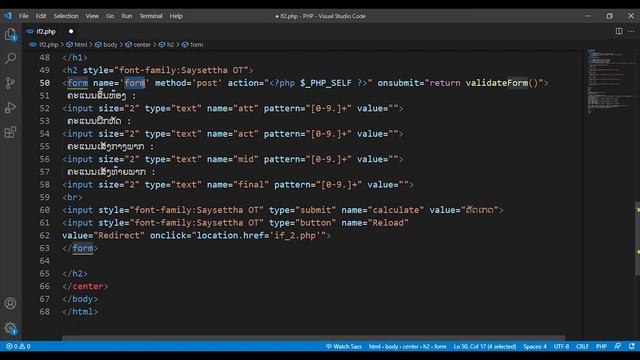Screen dimensions: 640x360
Task: Expand the body breadcrumb item
Action: [x=106, y=44]
